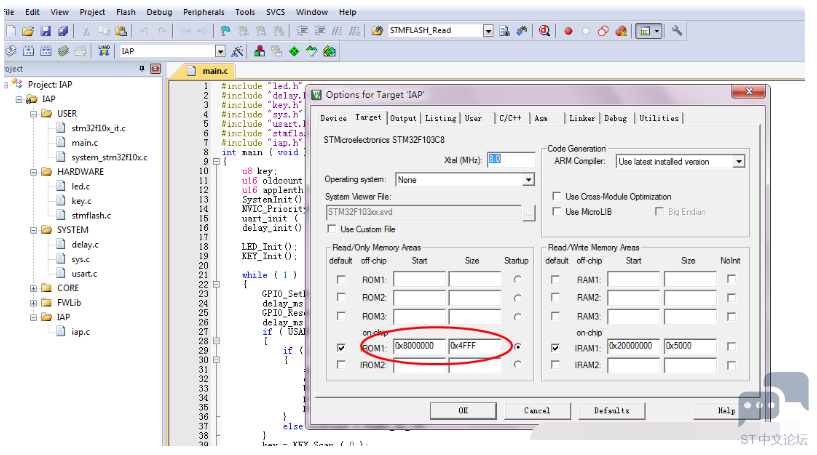Viewport: 817px width, 455px height.
Task: Click the green diamond Manage Run-Time Environment icon
Action: tap(294, 51)
